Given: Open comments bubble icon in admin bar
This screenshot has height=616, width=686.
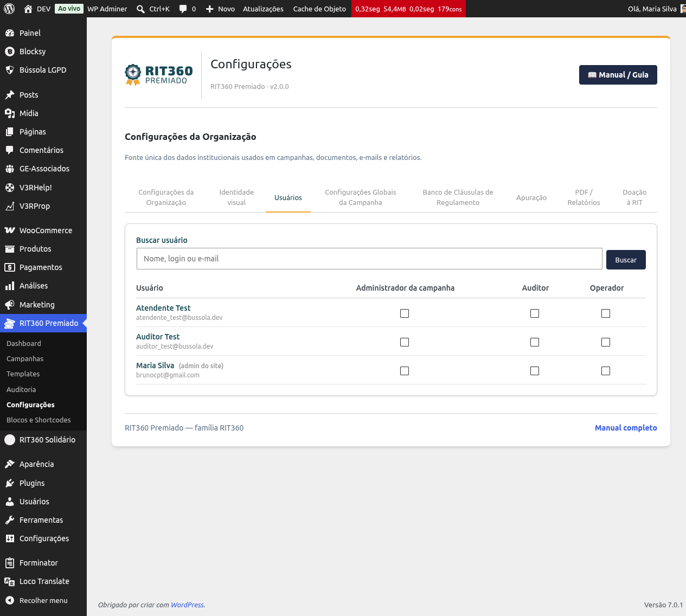Looking at the screenshot, I should [x=183, y=9].
